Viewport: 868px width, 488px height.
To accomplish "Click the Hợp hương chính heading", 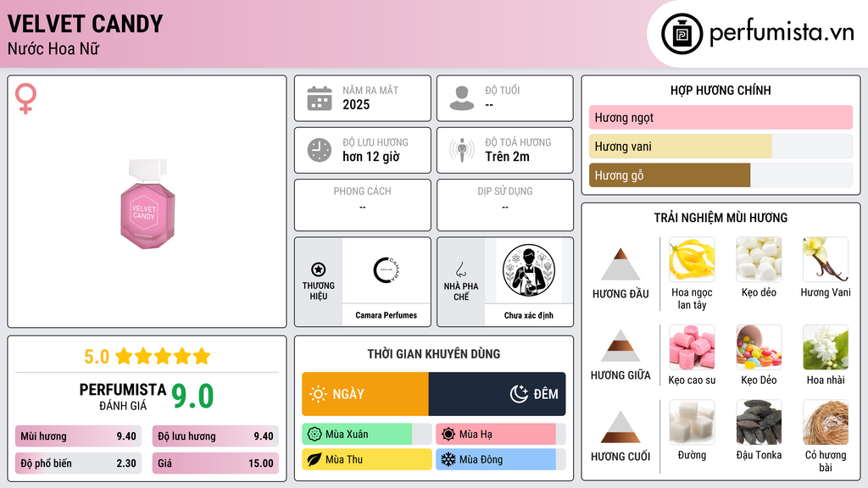I will (x=721, y=90).
